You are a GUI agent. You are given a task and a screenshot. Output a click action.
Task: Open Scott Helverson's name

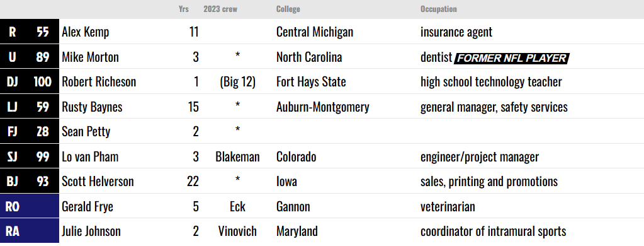[98, 182]
